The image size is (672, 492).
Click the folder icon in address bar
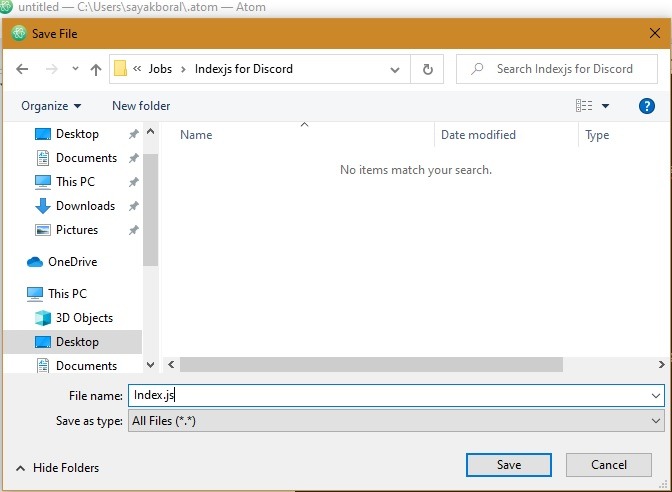point(120,69)
